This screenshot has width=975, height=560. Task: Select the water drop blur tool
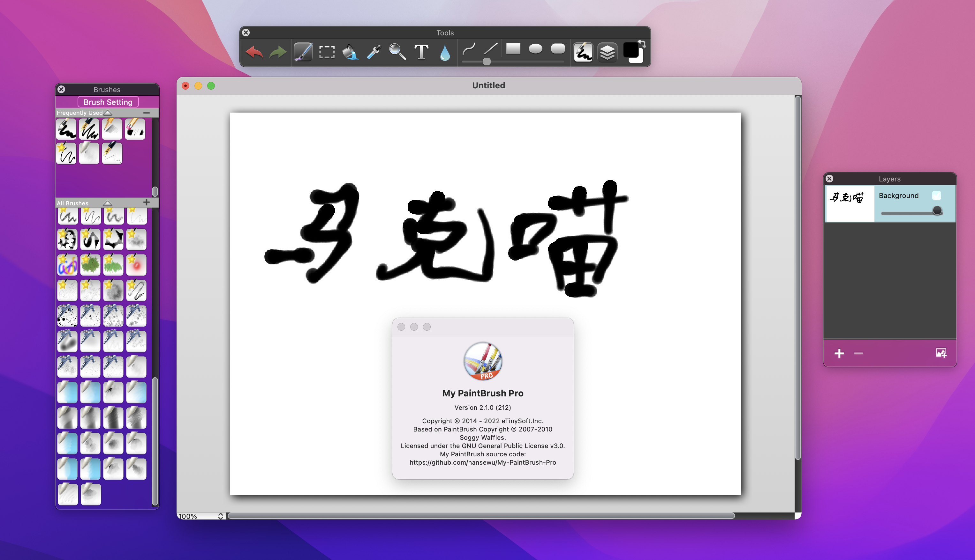point(445,53)
